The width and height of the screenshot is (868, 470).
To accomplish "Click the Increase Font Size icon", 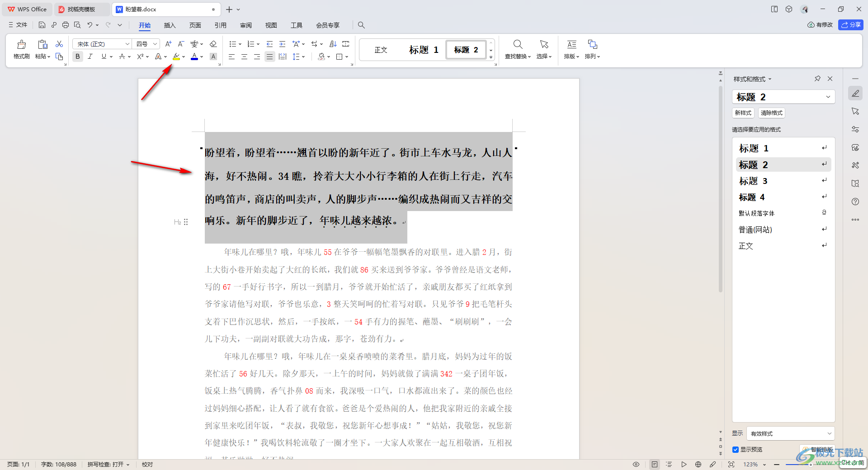I will click(x=168, y=44).
